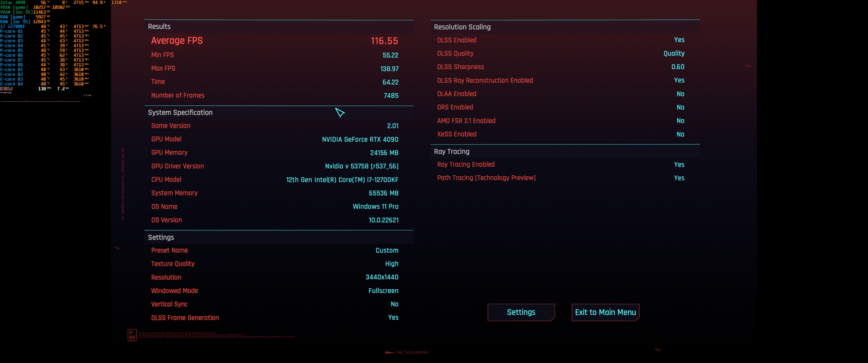Screen dimensions: 868x363
Task: Click the DLSS Sharpness 0.60 value
Action: [x=677, y=67]
